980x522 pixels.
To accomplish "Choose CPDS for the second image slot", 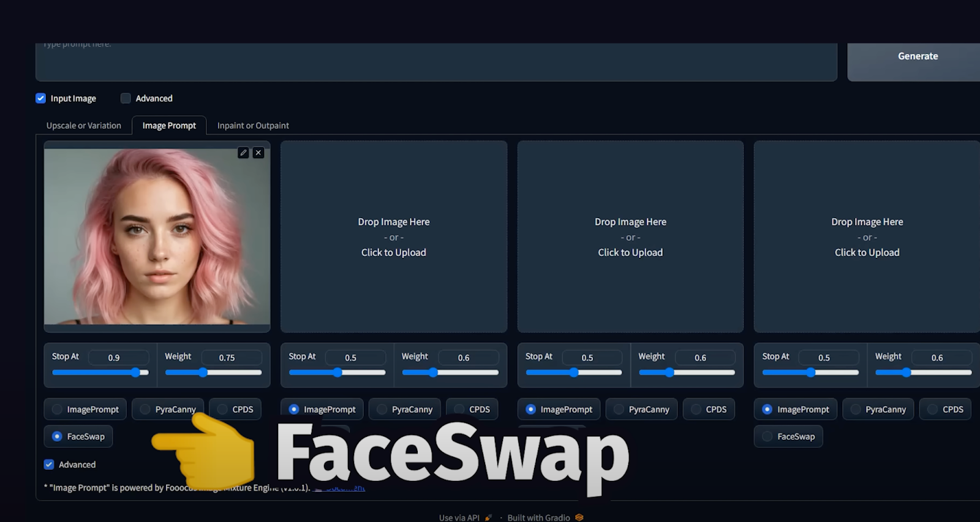I will point(472,409).
